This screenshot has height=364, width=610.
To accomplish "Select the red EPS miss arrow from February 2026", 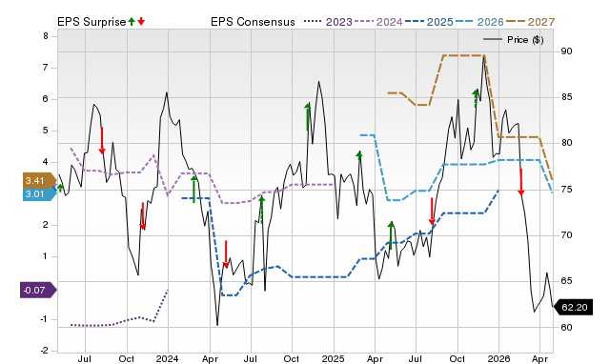I will [x=521, y=182].
